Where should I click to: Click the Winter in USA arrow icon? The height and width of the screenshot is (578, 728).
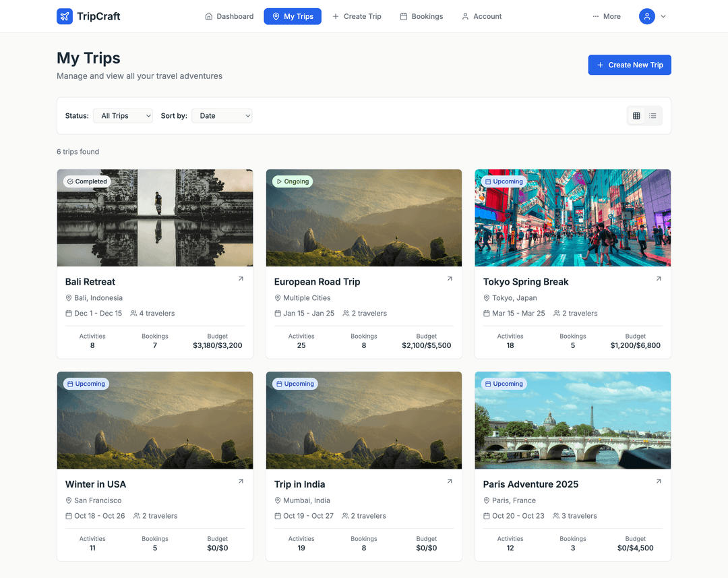(241, 481)
